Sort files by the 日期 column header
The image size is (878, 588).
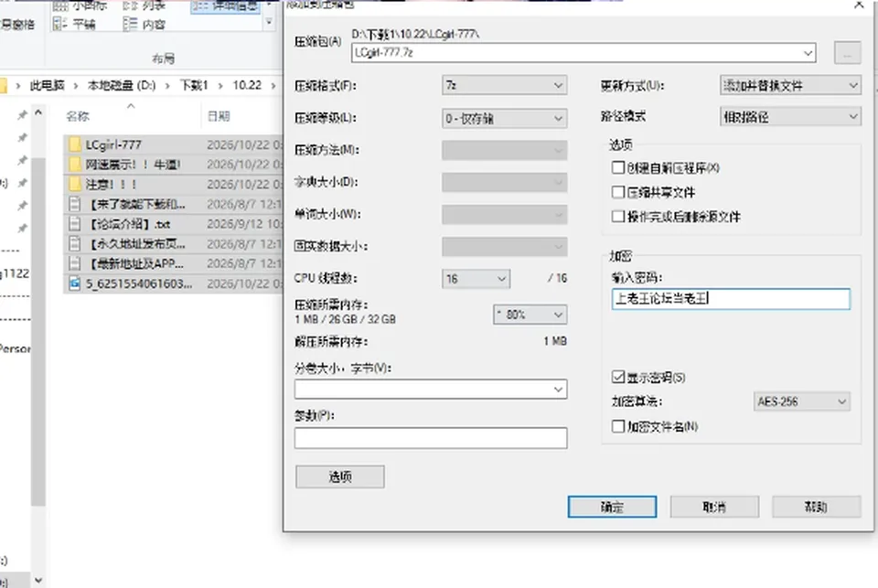pos(219,116)
